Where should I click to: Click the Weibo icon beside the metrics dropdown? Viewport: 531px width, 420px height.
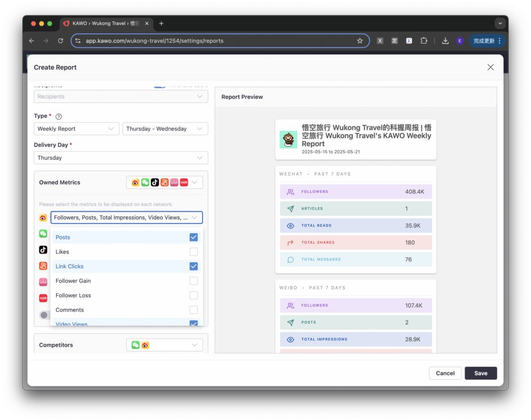pos(43,218)
